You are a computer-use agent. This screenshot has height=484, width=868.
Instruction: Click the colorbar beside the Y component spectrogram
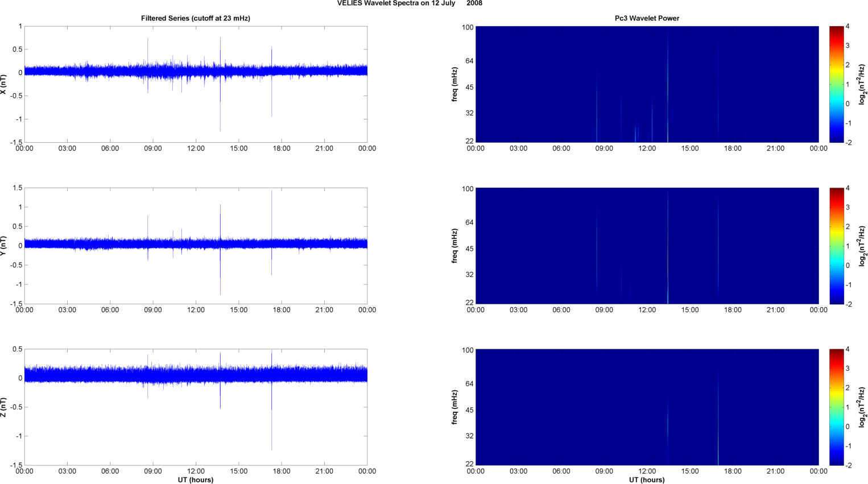point(836,246)
